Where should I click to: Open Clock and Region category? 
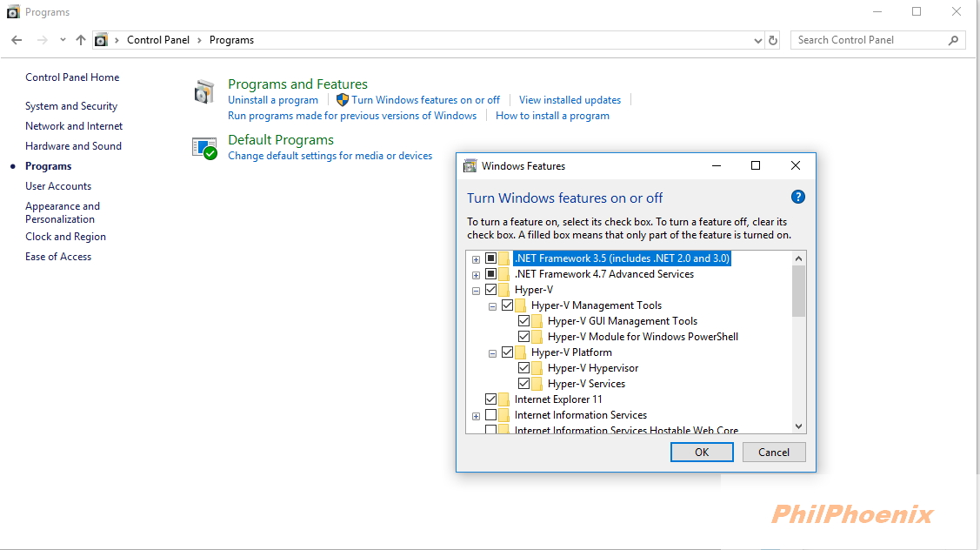(x=65, y=237)
